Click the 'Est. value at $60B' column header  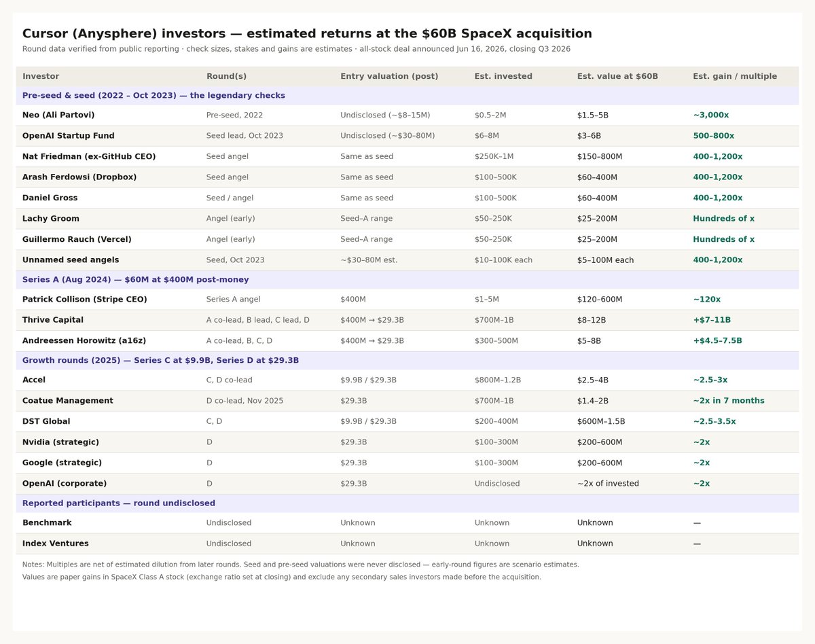(x=617, y=76)
